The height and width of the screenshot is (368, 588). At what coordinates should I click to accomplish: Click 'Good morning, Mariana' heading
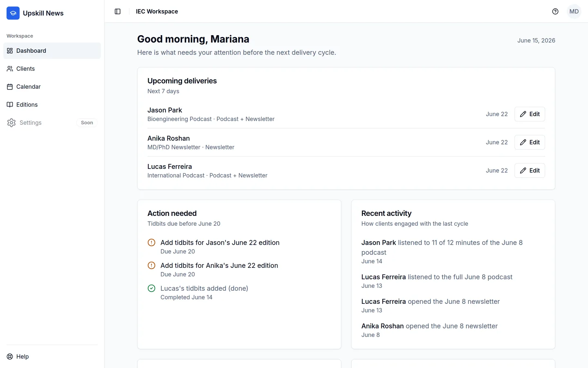pyautogui.click(x=193, y=39)
